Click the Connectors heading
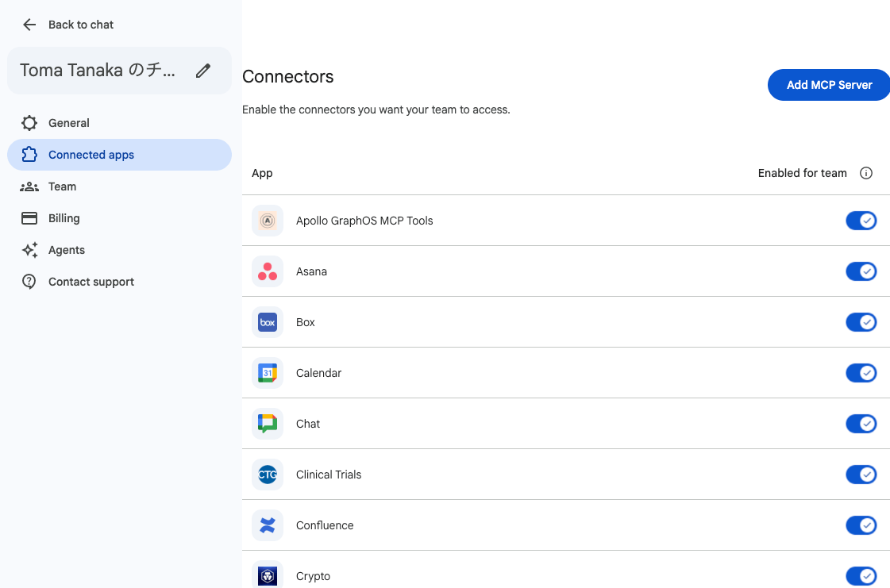Image resolution: width=890 pixels, height=588 pixels. pos(287,77)
